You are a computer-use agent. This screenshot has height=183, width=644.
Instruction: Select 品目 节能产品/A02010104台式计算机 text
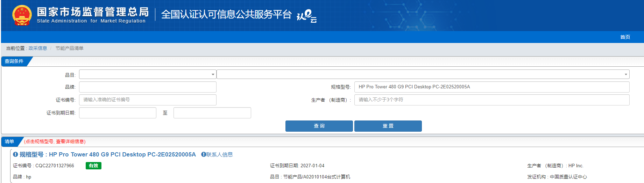(310, 177)
